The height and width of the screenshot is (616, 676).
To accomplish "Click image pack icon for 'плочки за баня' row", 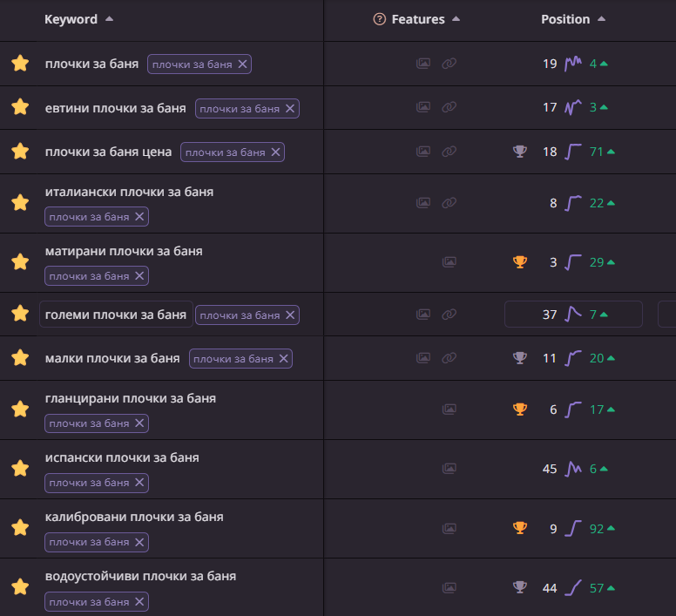I will 423,64.
